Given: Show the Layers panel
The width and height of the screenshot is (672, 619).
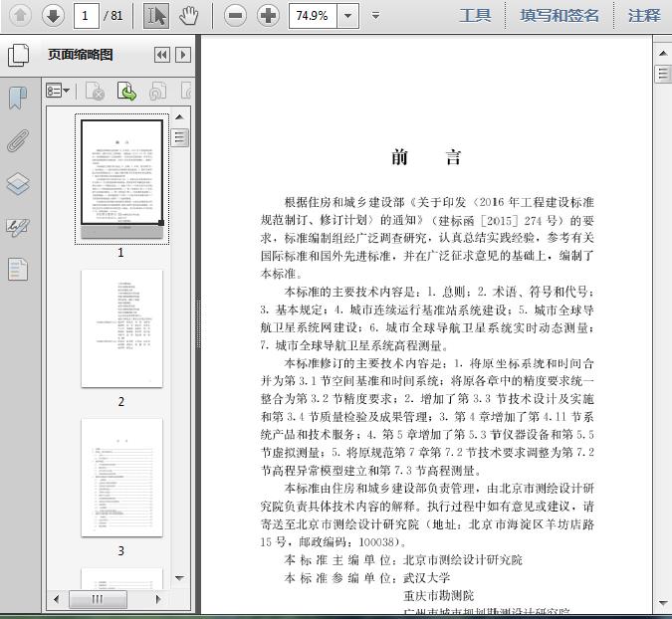Looking at the screenshot, I should point(18,184).
